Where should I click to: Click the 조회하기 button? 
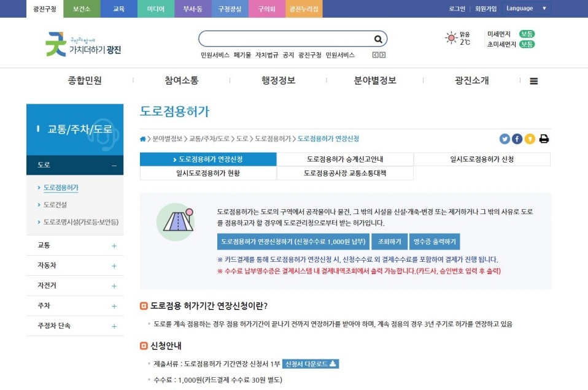tap(389, 242)
